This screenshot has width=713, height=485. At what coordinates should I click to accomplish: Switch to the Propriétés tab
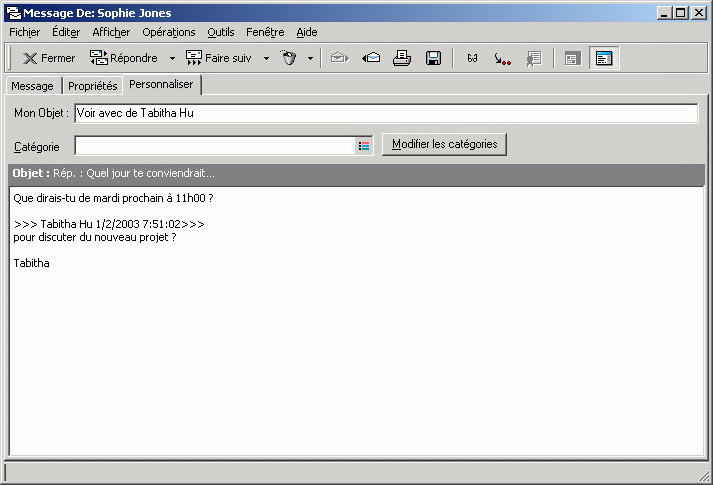93,86
